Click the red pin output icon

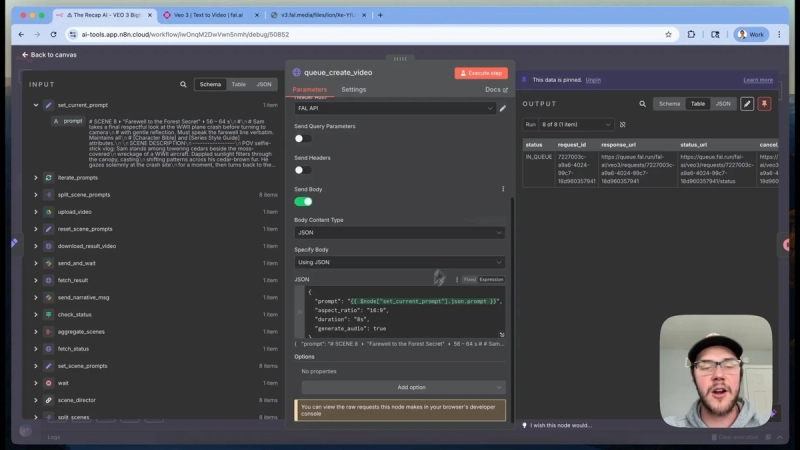(x=764, y=104)
